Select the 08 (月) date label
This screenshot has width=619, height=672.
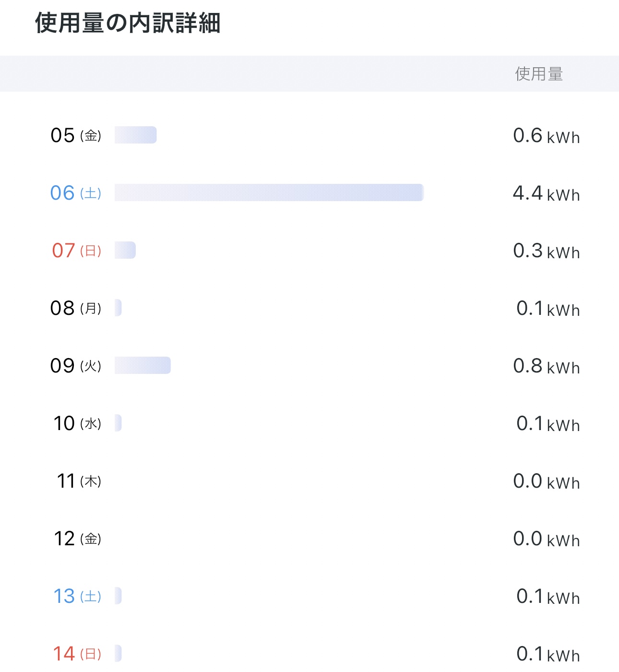(x=76, y=308)
